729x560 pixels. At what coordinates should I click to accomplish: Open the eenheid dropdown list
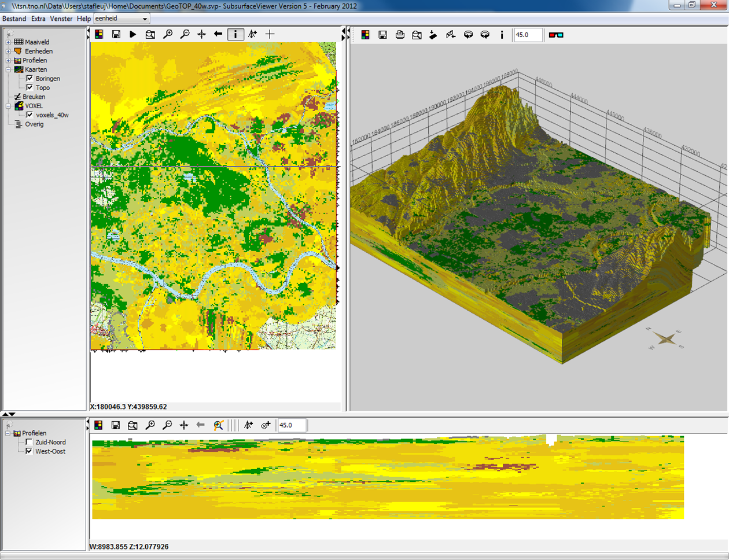pos(145,19)
